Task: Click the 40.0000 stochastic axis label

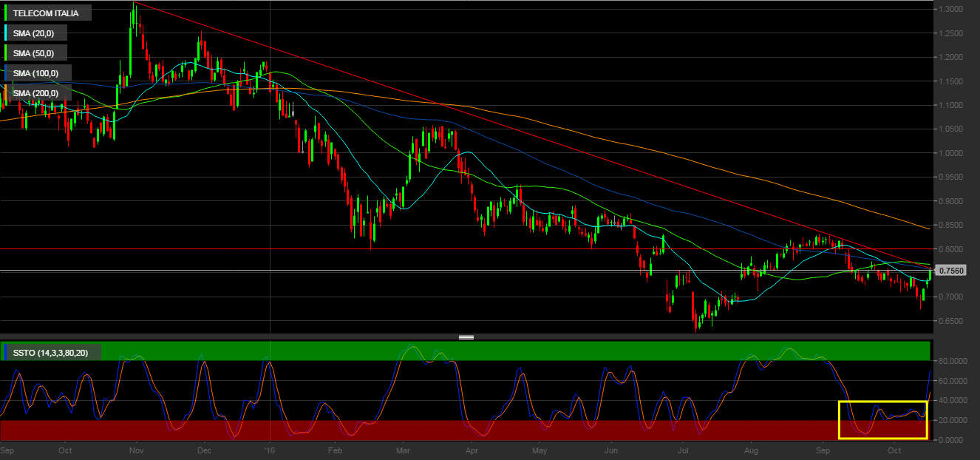Action: click(x=953, y=401)
